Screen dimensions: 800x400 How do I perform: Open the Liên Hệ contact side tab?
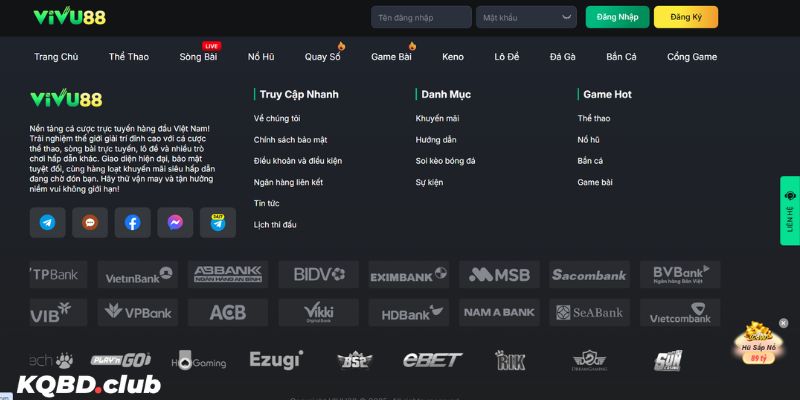(x=790, y=210)
